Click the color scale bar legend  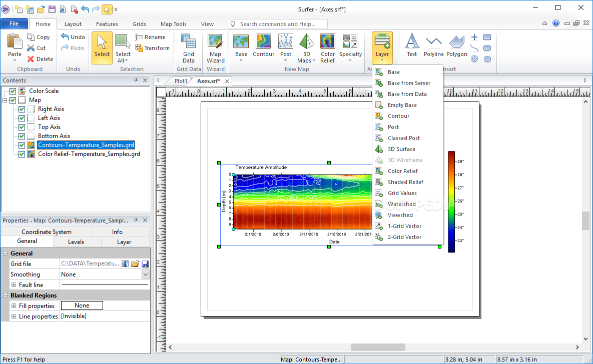click(x=451, y=202)
